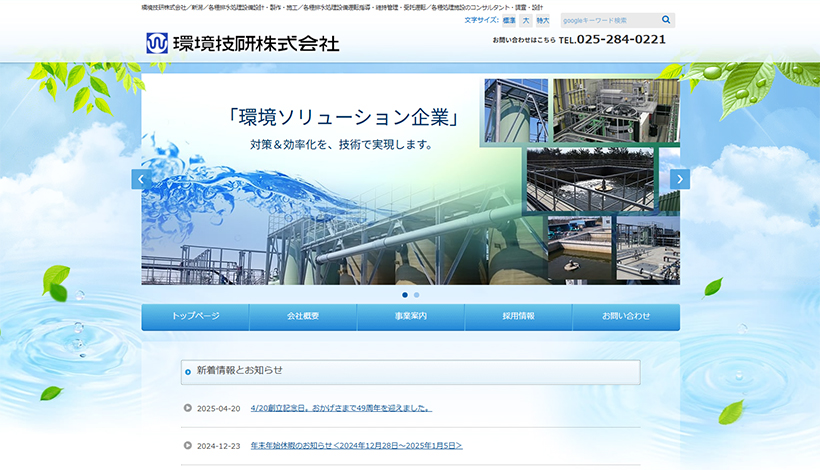Click the bullet icon beside 新着情報とお知らせ

tap(187, 372)
